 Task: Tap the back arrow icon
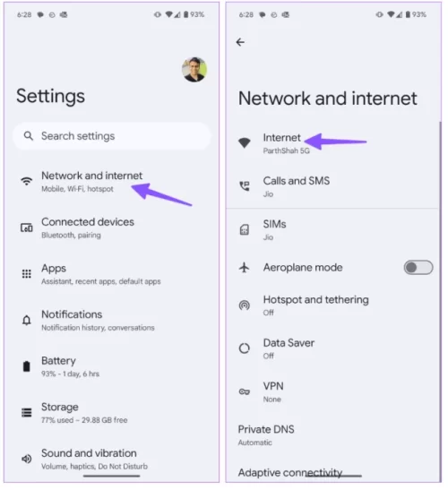(x=240, y=42)
